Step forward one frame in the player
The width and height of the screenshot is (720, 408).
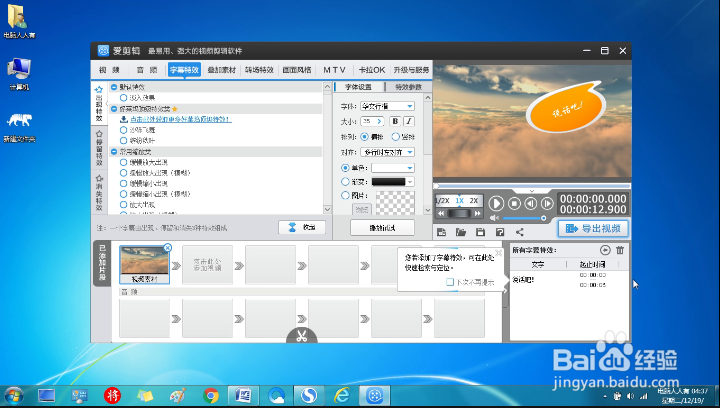pos(547,203)
